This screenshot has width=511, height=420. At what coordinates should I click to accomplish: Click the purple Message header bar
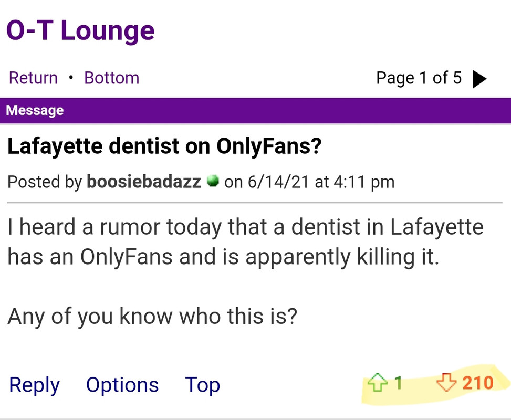click(255, 110)
